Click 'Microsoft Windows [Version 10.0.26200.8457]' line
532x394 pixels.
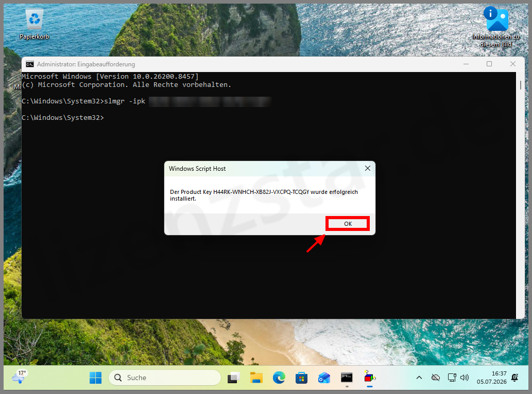(x=110, y=77)
